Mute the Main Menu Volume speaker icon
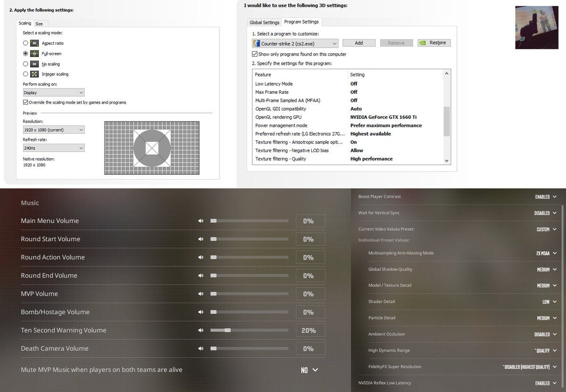Image resolution: width=566 pixels, height=392 pixels. click(200, 220)
